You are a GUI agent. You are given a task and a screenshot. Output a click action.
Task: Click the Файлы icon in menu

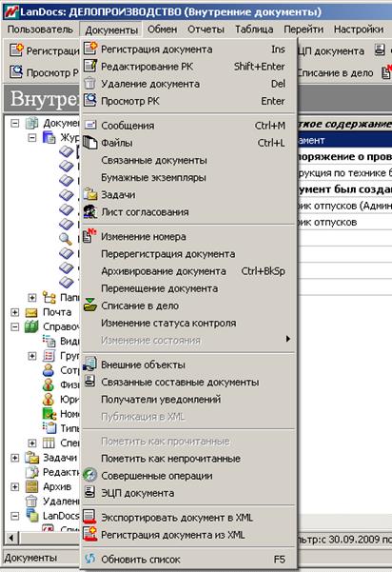[90, 142]
